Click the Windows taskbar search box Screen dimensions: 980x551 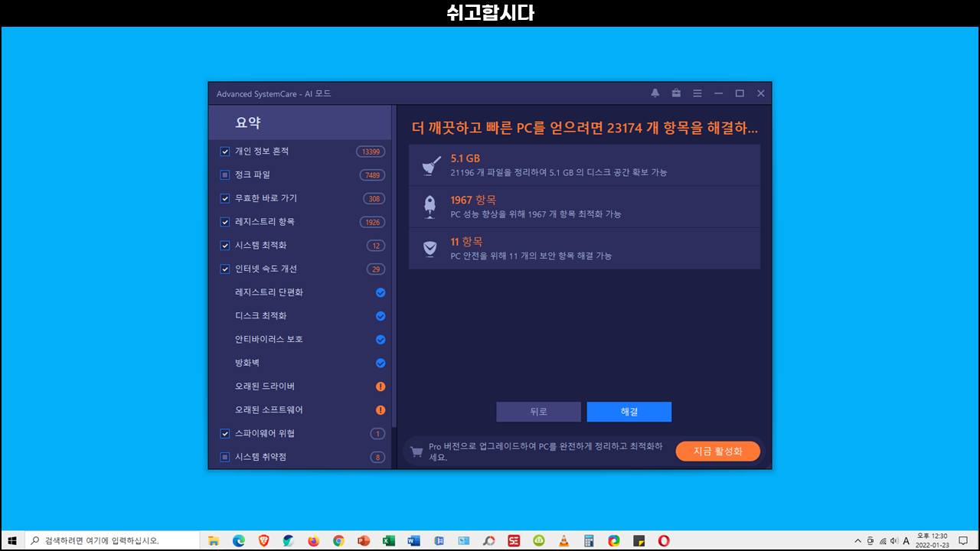[x=111, y=540]
